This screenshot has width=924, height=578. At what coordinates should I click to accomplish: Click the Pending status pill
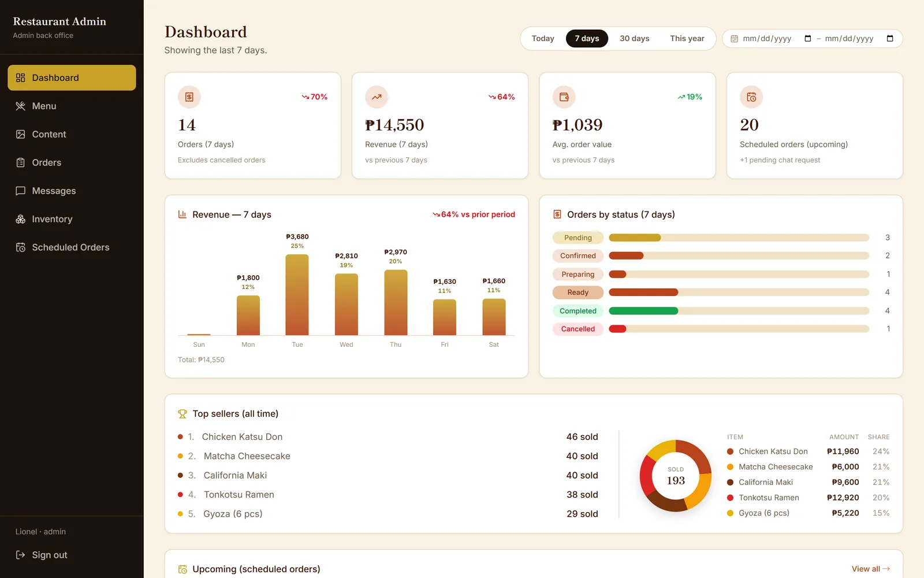coord(578,238)
